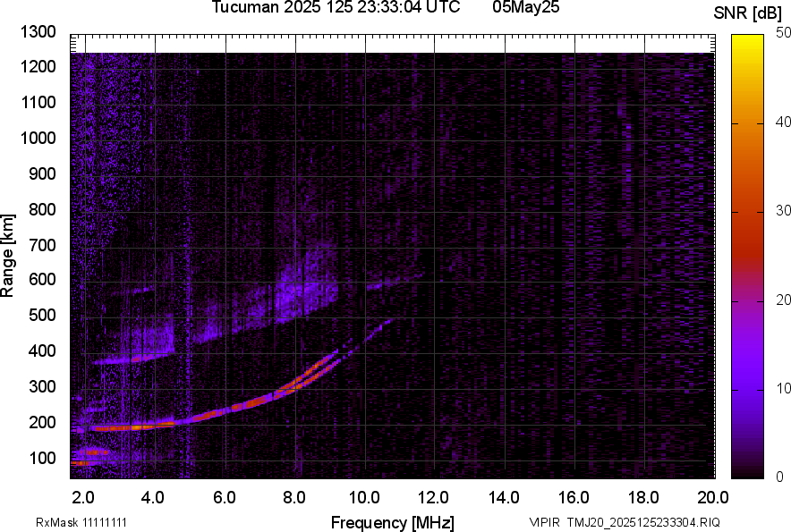The width and height of the screenshot is (791, 532).
Task: Click the 200 range tick label
Action: click(42, 422)
